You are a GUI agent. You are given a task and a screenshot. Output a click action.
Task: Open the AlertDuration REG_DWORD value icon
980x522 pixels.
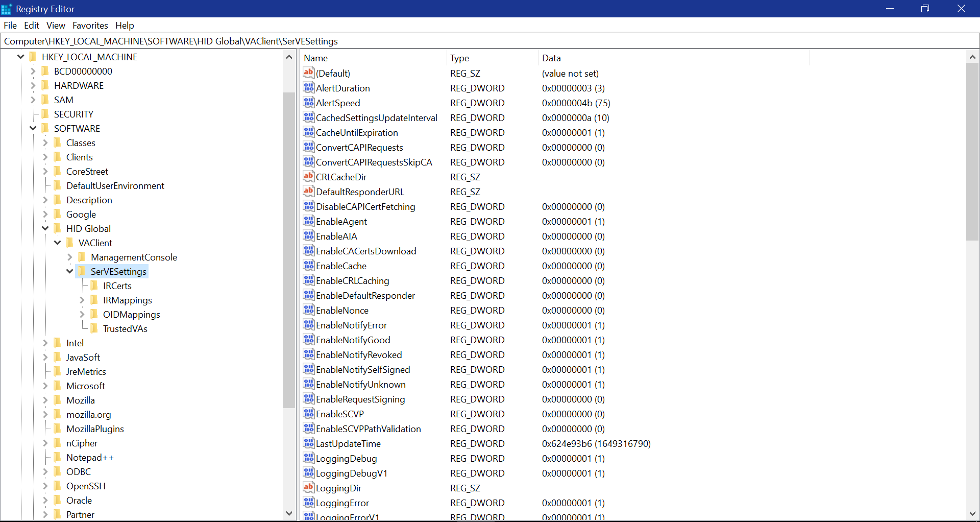(309, 88)
